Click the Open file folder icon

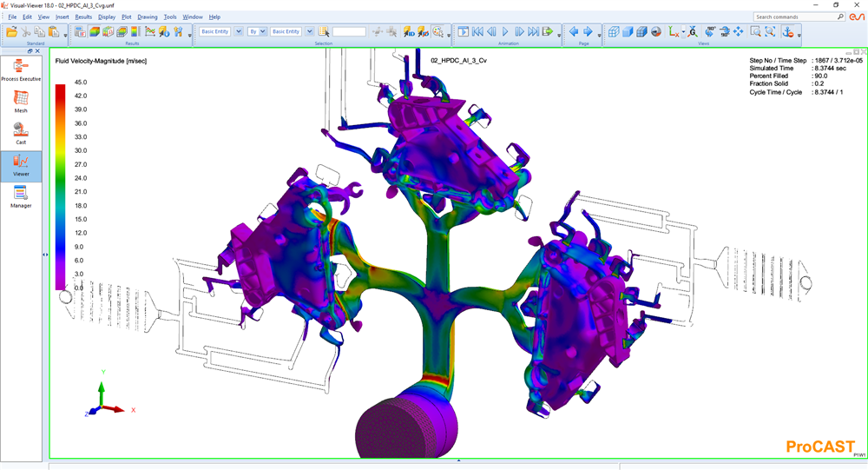(x=12, y=31)
